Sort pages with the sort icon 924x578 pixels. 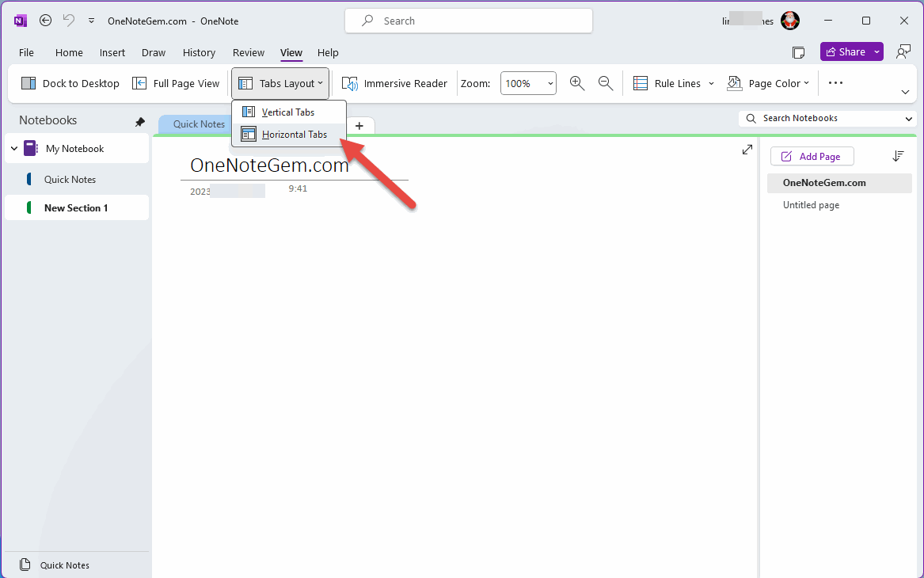pos(898,156)
